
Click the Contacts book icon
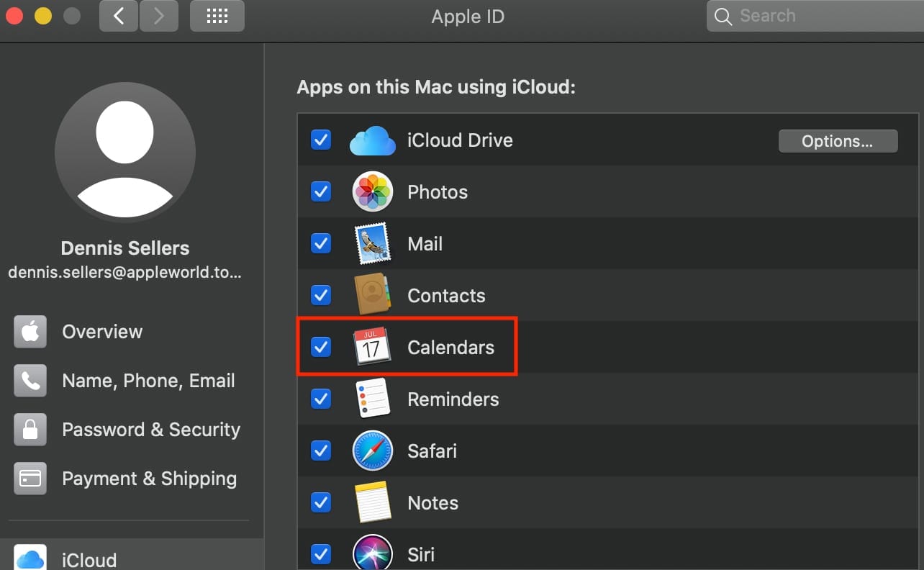point(372,296)
